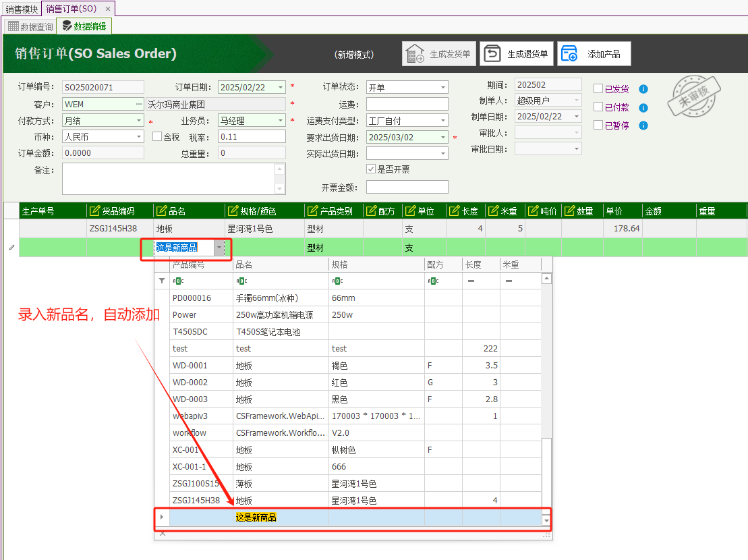This screenshot has width=748, height=560.
Task: Click pencil row indicator on editing row
Action: coord(11,248)
